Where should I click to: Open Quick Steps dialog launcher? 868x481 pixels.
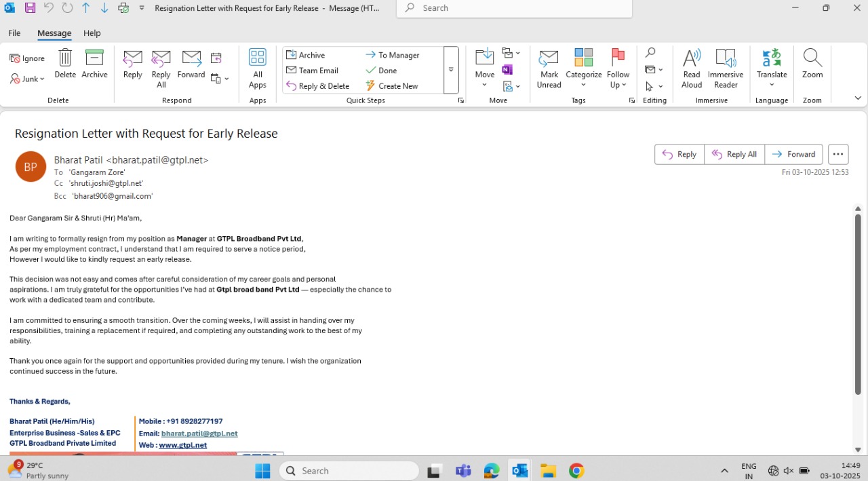(461, 100)
